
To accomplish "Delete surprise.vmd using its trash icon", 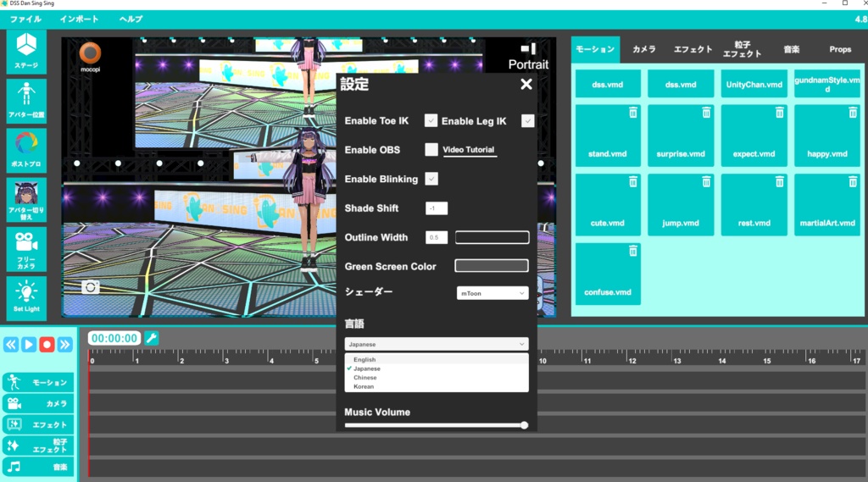I will (706, 113).
